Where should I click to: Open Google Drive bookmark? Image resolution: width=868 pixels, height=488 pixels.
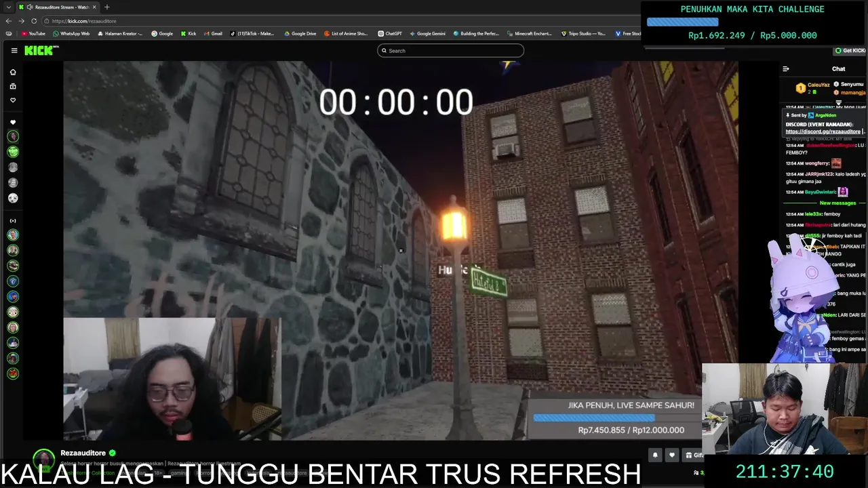coord(300,33)
